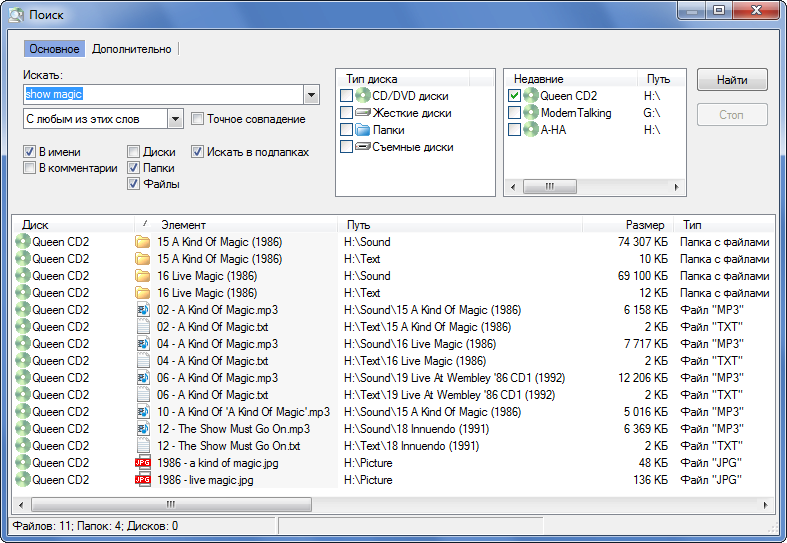Click JPG icon of 1986 - live magic.jpg

142,480
